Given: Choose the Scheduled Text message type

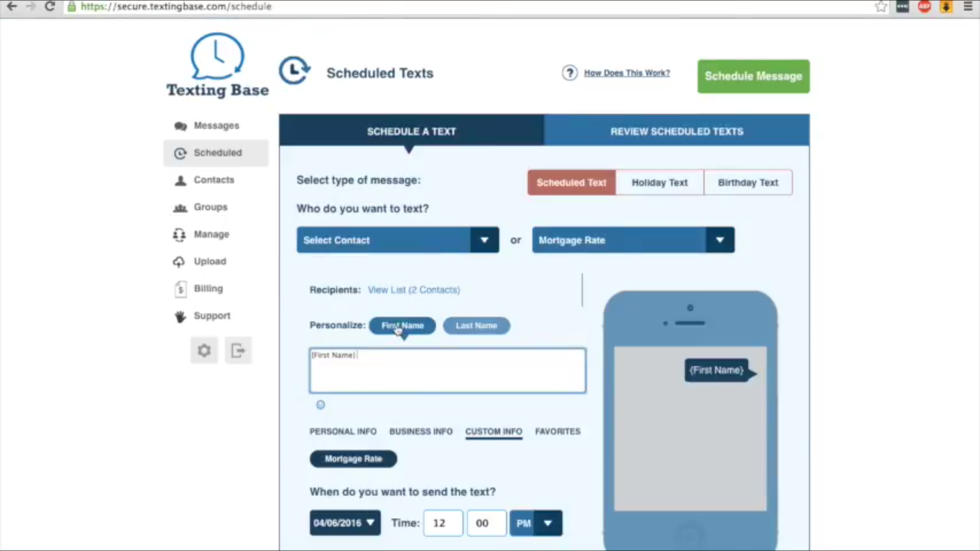Looking at the screenshot, I should click(x=571, y=183).
